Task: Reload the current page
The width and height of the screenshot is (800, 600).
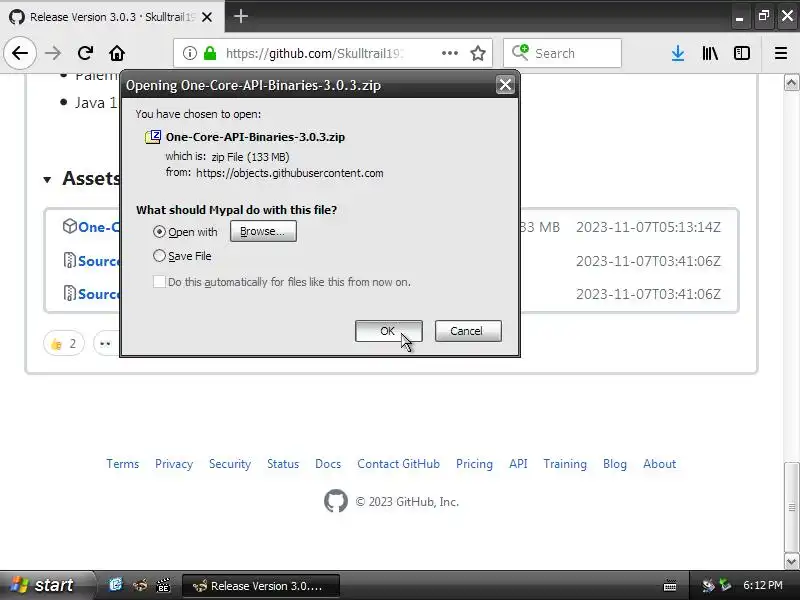Action: (85, 53)
